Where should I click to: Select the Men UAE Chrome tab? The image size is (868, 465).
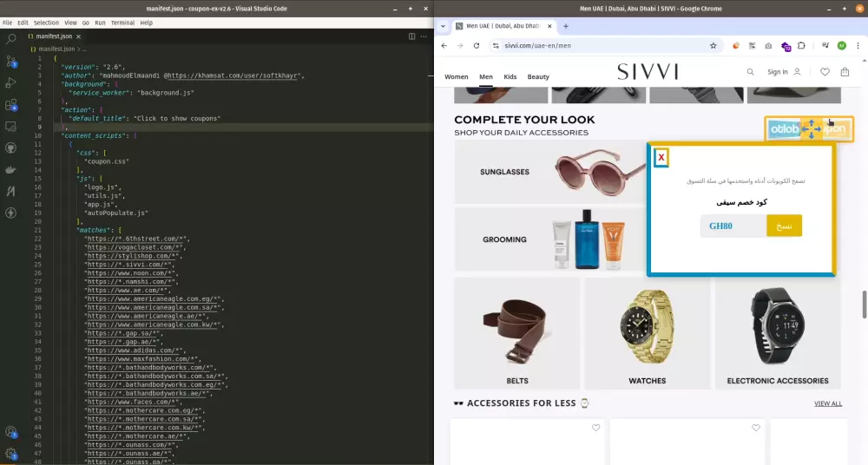click(503, 26)
